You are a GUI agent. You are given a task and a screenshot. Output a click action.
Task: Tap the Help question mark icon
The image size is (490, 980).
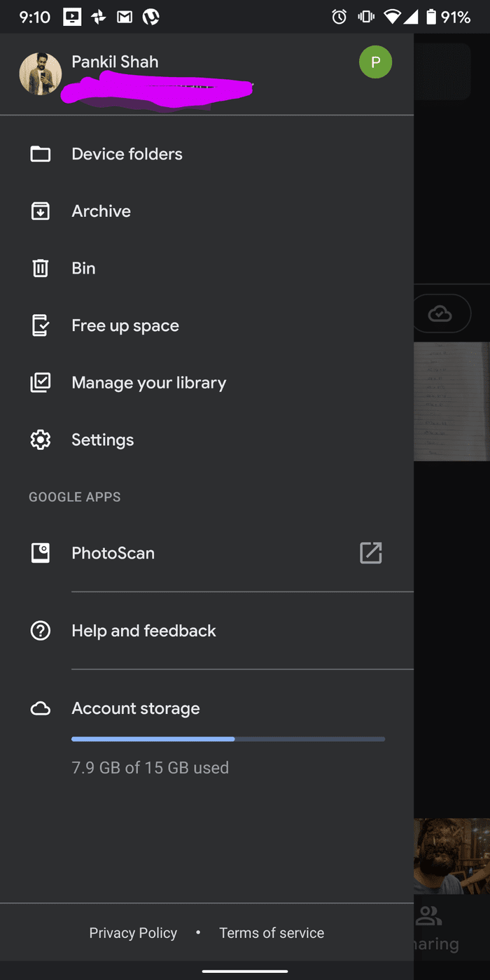(41, 631)
